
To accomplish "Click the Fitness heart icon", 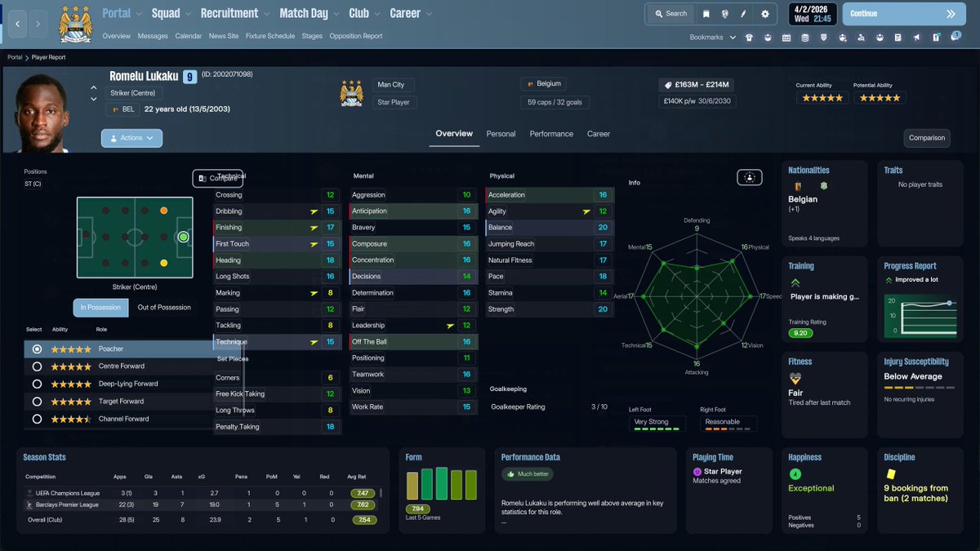I will (795, 379).
